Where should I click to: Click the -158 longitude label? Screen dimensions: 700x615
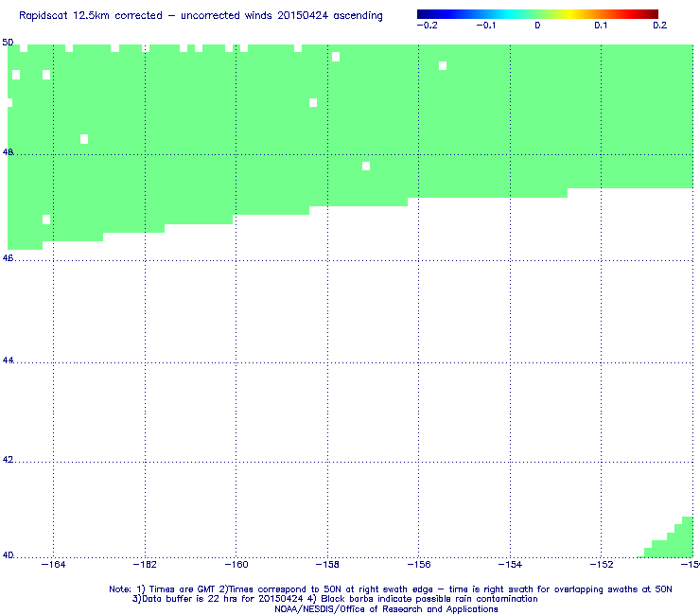(327, 565)
